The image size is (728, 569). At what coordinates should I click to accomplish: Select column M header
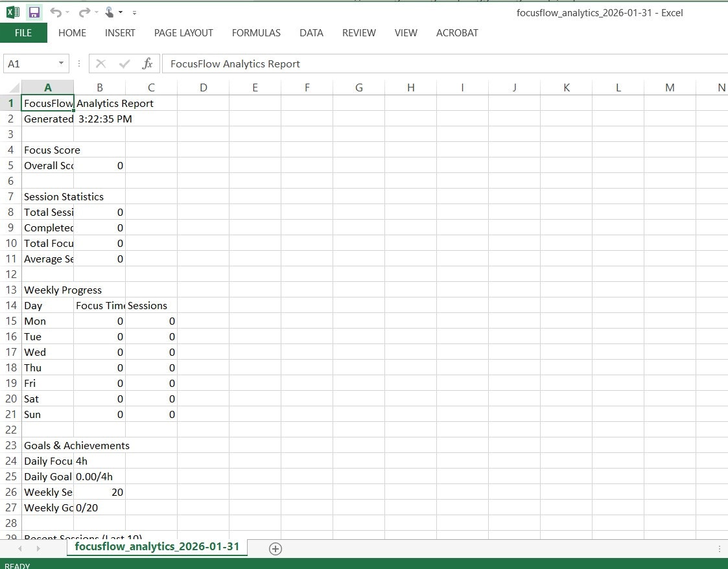coord(670,87)
